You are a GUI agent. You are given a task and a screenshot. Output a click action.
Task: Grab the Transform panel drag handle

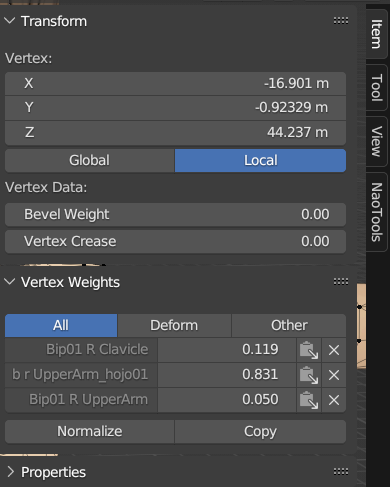341,21
